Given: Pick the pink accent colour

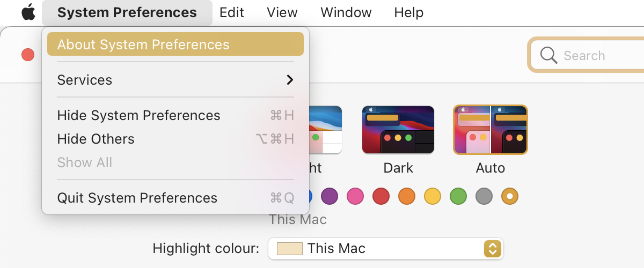Looking at the screenshot, I should click(x=355, y=197).
